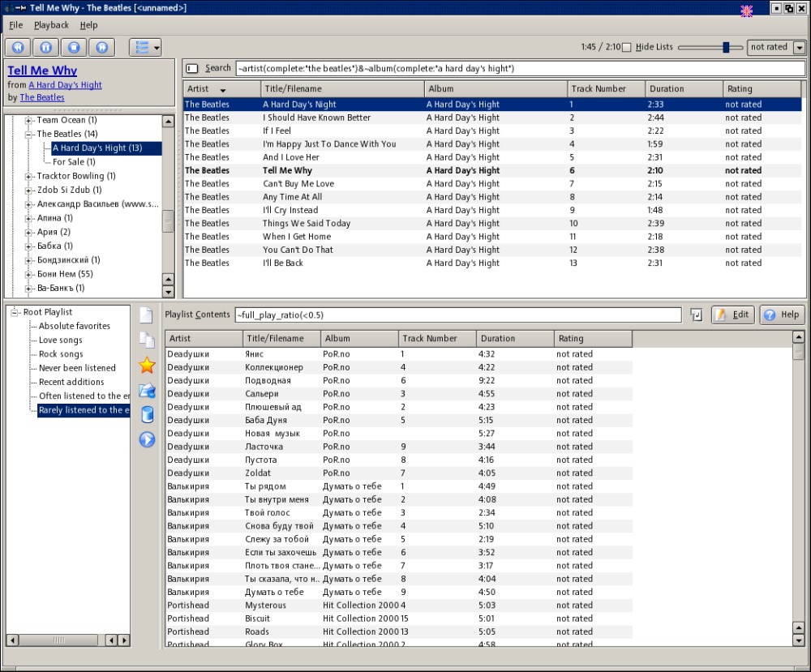The image size is (811, 672).
Task: Open the Playback menu
Action: [x=51, y=25]
